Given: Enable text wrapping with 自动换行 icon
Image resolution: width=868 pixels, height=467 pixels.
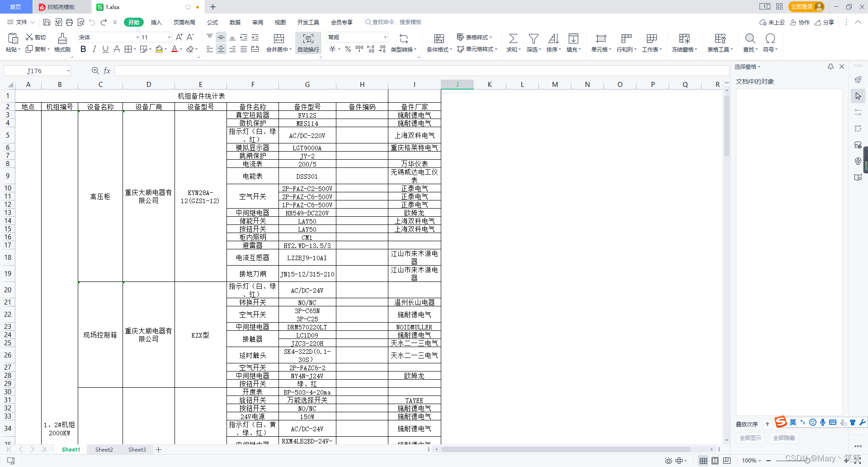Looking at the screenshot, I should 308,43.
